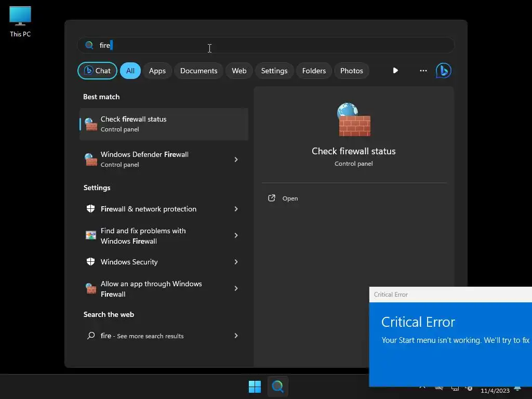The width and height of the screenshot is (532, 399).
Task: Click icon beside Allow an app through
Action: [90, 288]
